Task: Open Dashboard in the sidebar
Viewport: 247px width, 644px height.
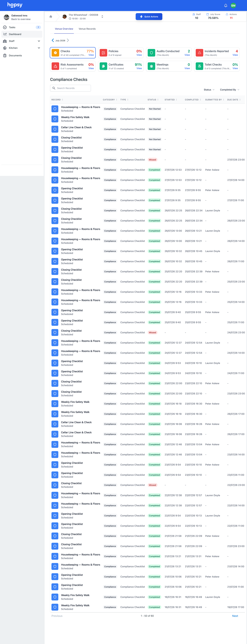Action: point(22,34)
